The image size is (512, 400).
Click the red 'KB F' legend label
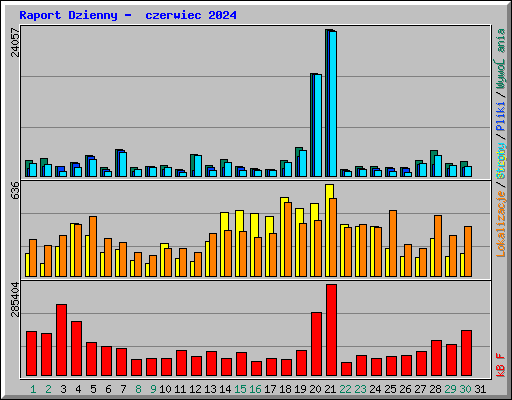coord(501,365)
